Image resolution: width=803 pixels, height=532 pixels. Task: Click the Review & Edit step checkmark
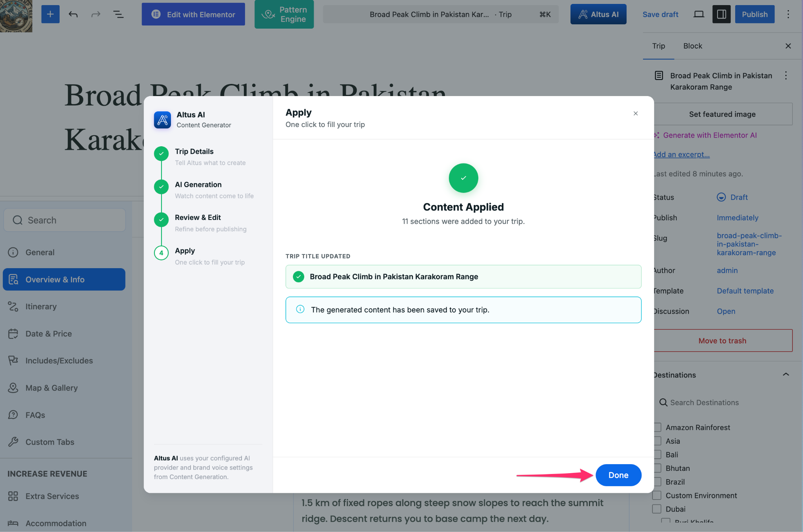(161, 220)
